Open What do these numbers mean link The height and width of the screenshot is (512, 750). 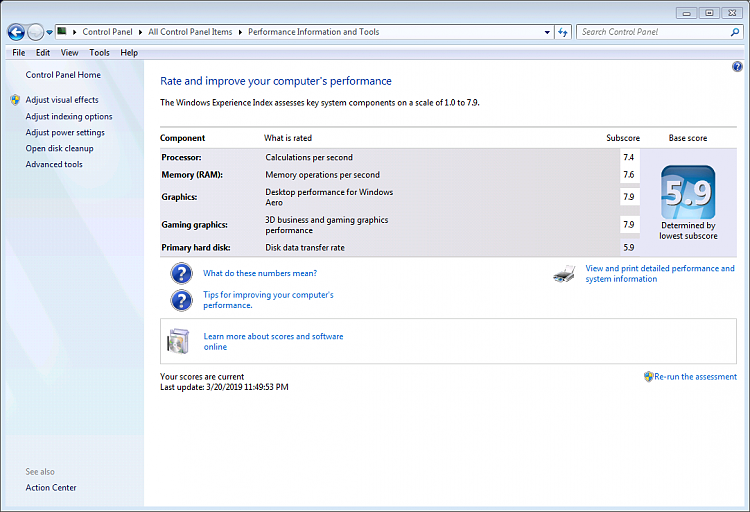(260, 273)
